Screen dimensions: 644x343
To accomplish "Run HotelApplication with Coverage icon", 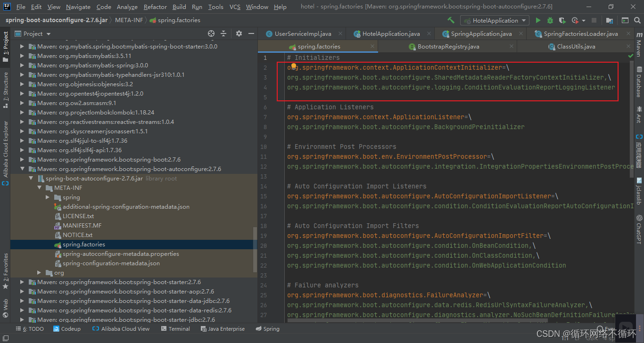I will [x=561, y=20].
